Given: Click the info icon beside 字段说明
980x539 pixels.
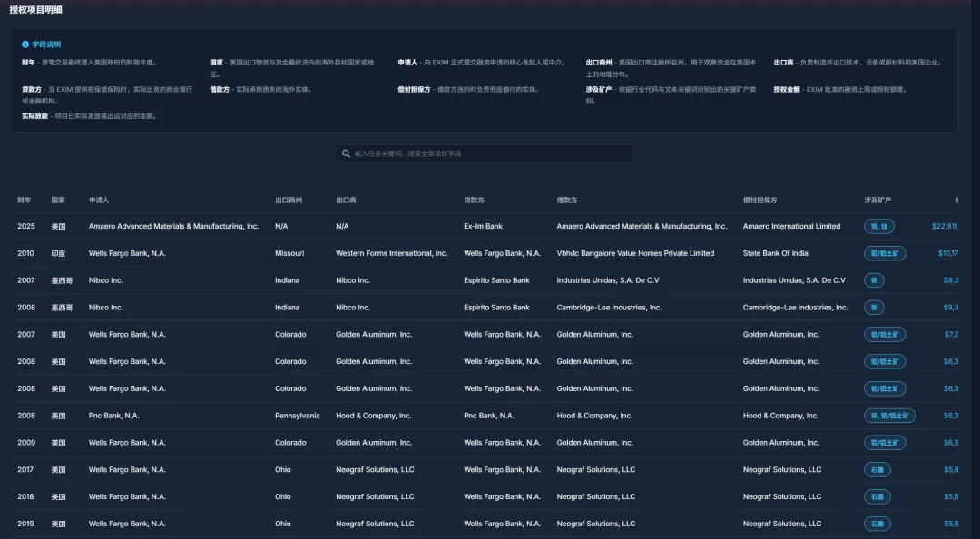Looking at the screenshot, I should 25,44.
